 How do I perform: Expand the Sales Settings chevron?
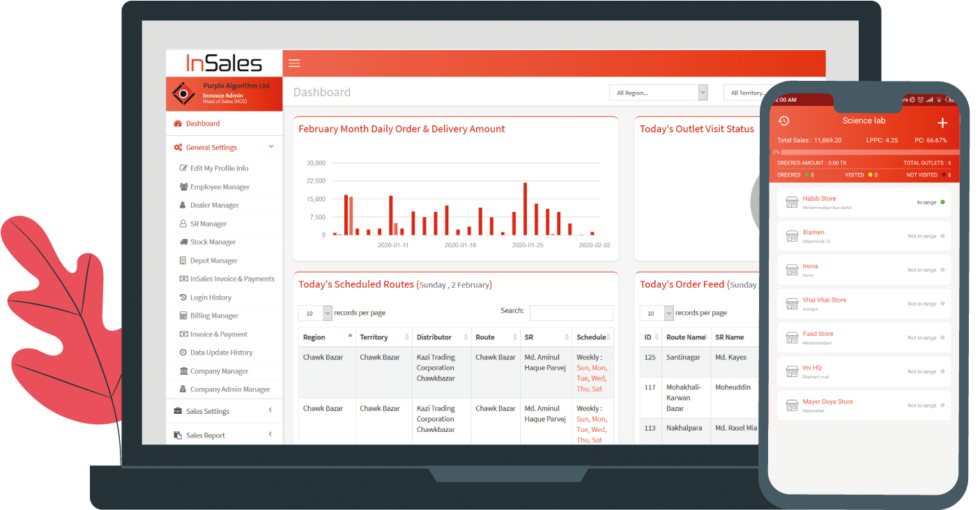point(270,410)
